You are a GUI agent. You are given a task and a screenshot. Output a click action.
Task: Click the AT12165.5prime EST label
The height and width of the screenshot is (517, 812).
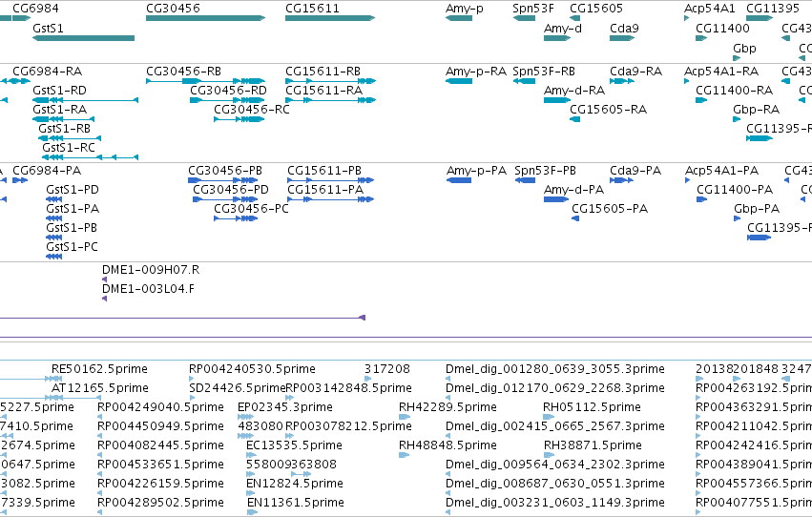click(100, 388)
